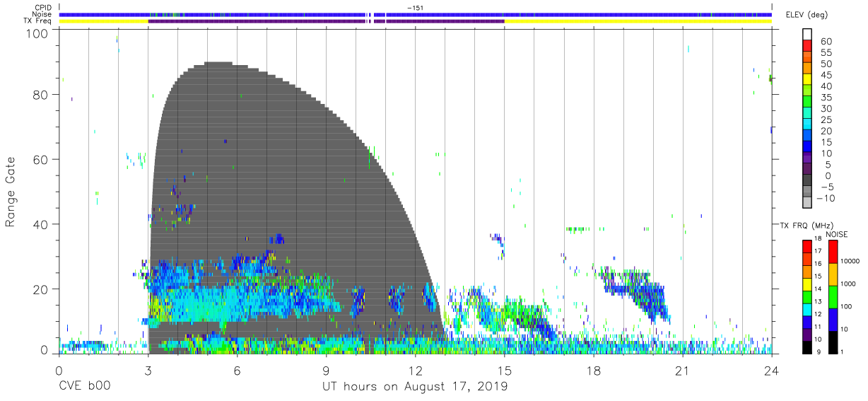Click the purple section of the TX Freq bar
The height and width of the screenshot is (401, 868).
pos(326,21)
